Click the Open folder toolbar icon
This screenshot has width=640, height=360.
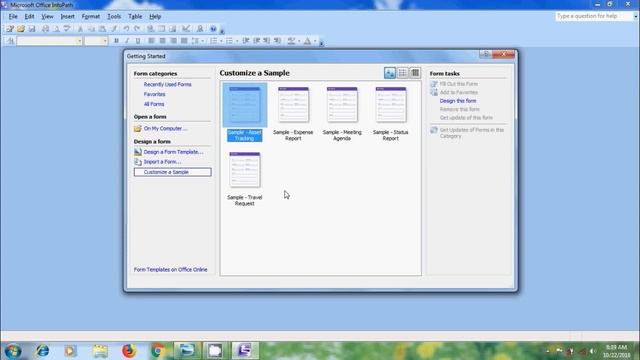tap(21, 29)
